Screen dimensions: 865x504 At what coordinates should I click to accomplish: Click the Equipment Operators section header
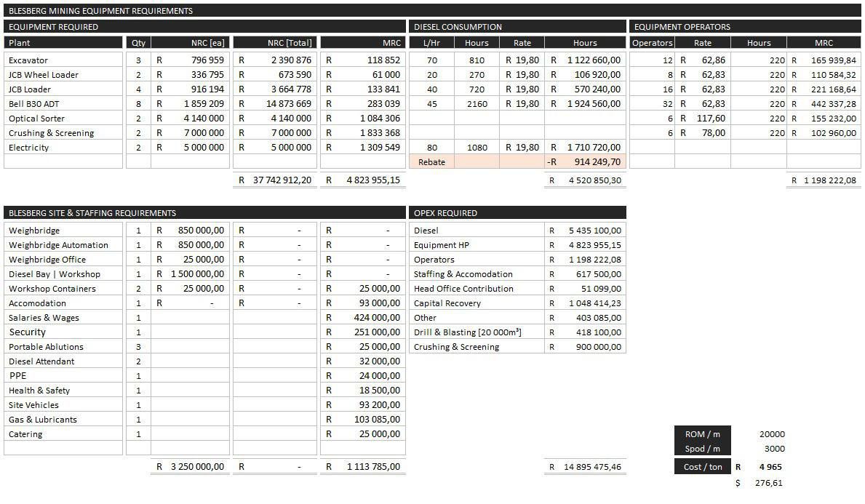click(x=745, y=26)
